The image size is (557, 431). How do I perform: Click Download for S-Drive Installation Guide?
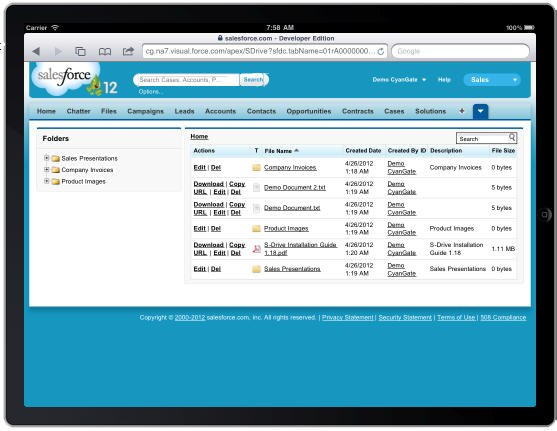(209, 245)
